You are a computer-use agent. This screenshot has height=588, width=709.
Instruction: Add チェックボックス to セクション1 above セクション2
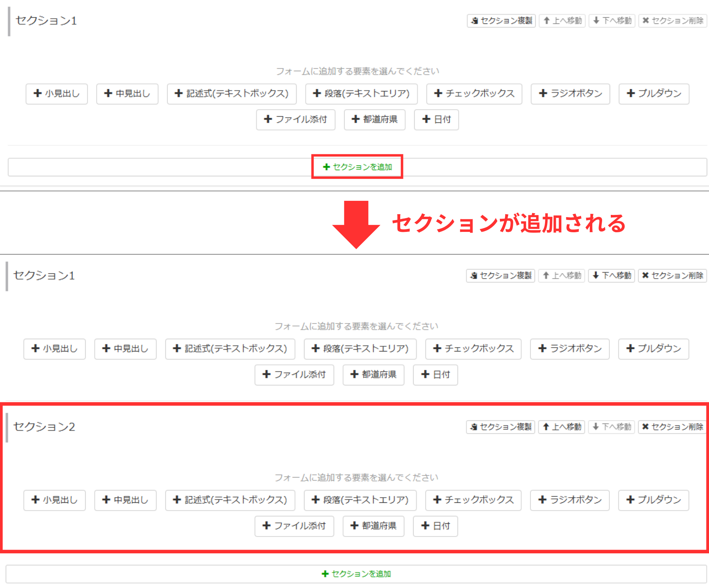[473, 349]
